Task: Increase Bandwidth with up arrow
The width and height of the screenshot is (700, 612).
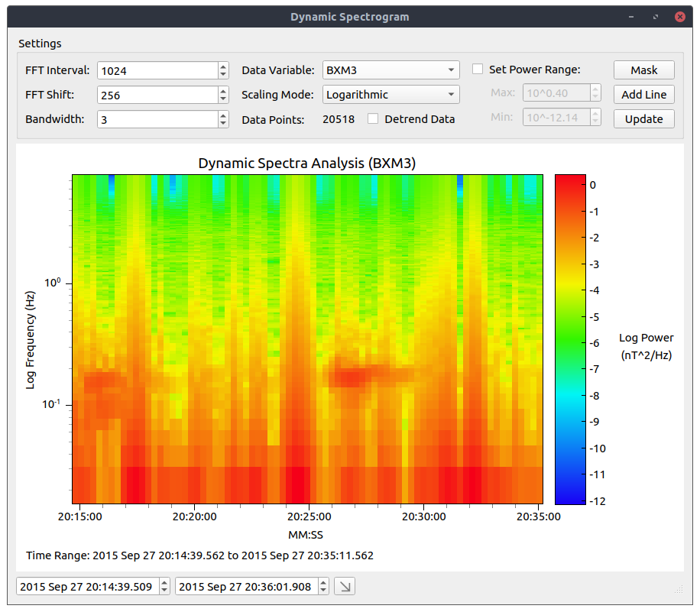Action: pyautogui.click(x=223, y=115)
